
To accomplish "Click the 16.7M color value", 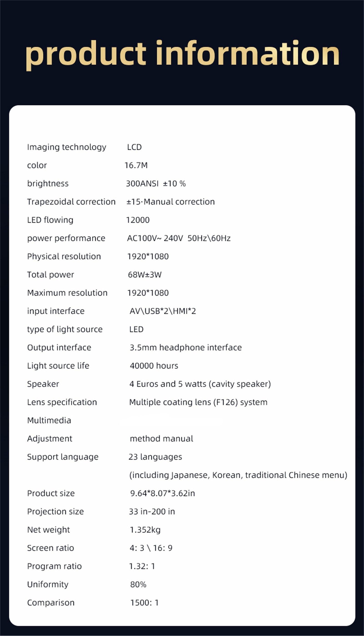I will click(x=136, y=165).
